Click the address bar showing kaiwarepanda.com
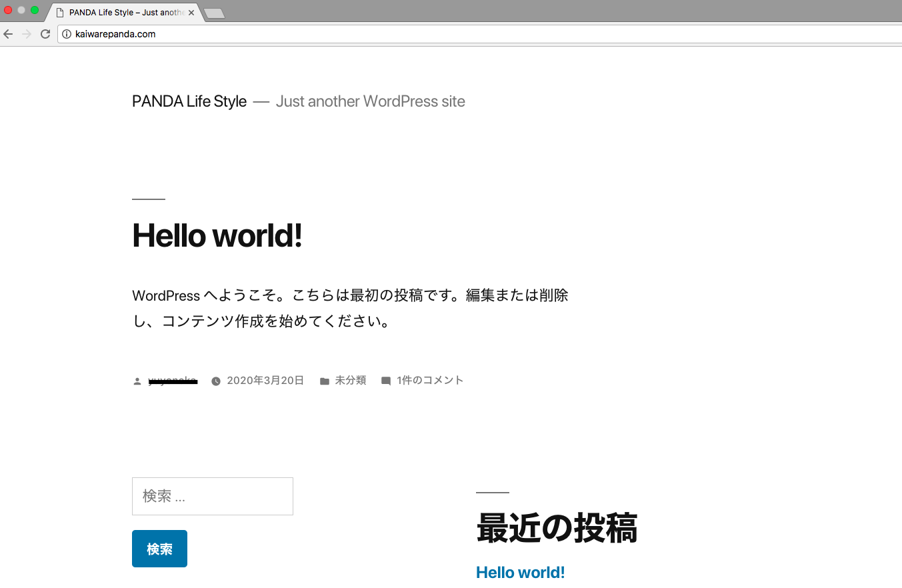Image resolution: width=902 pixels, height=588 pixels. pos(479,34)
